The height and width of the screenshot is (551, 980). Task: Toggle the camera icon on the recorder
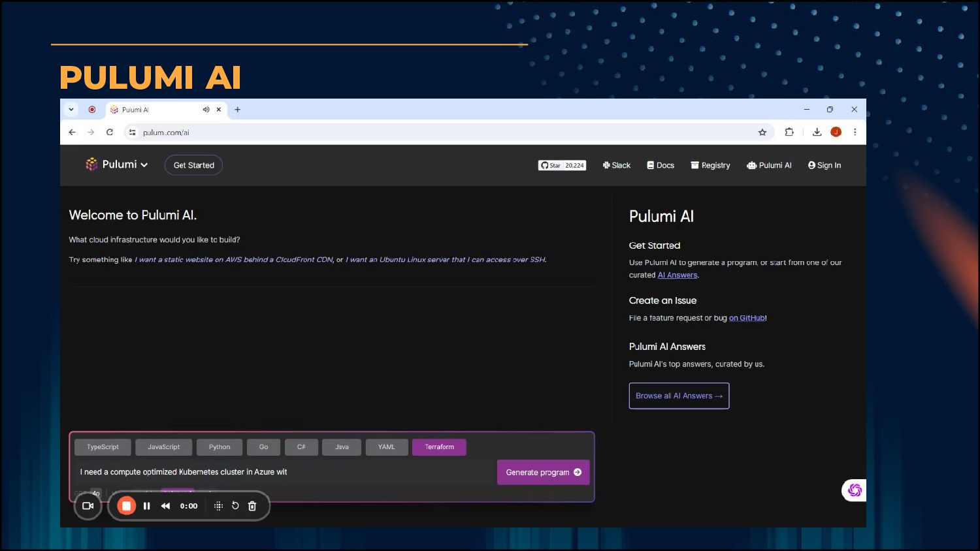[88, 506]
